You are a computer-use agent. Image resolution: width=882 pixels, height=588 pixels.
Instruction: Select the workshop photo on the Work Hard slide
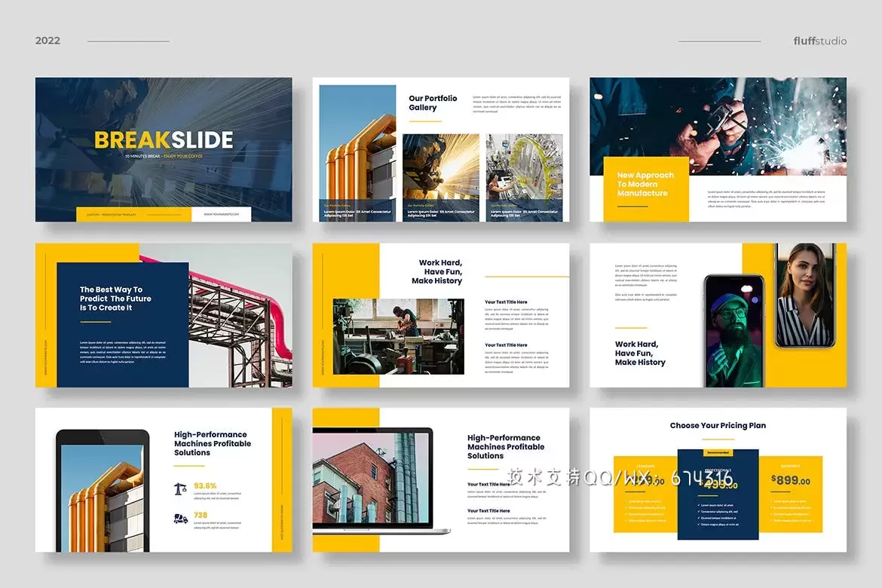(398, 336)
